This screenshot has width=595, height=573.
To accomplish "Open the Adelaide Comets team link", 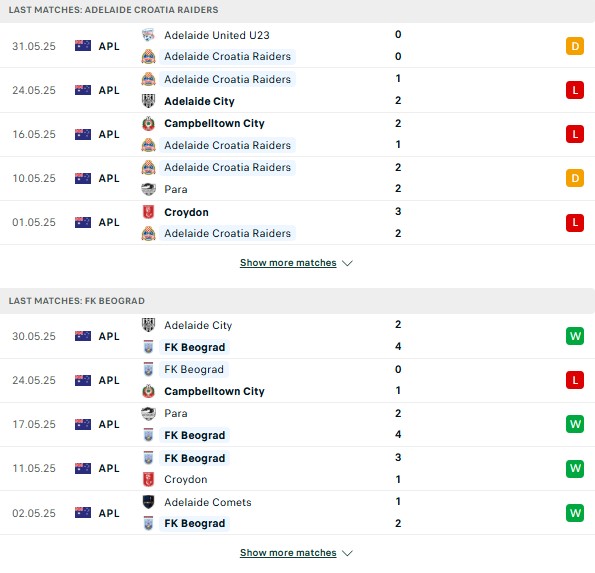I will pyautogui.click(x=208, y=502).
